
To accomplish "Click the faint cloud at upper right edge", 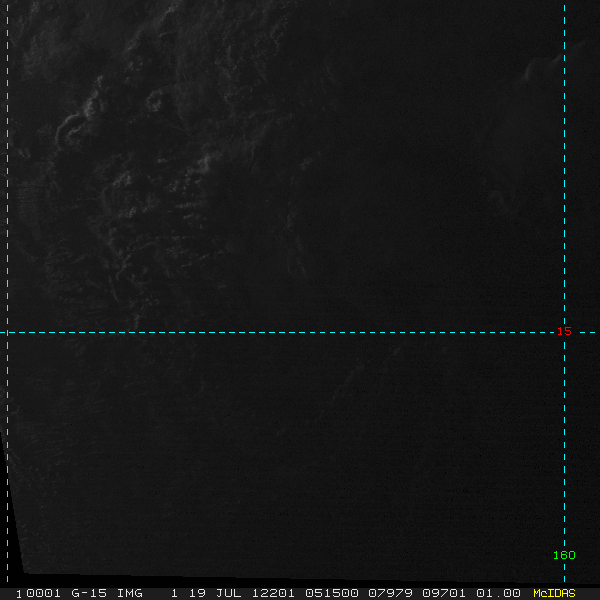I will point(551,63).
